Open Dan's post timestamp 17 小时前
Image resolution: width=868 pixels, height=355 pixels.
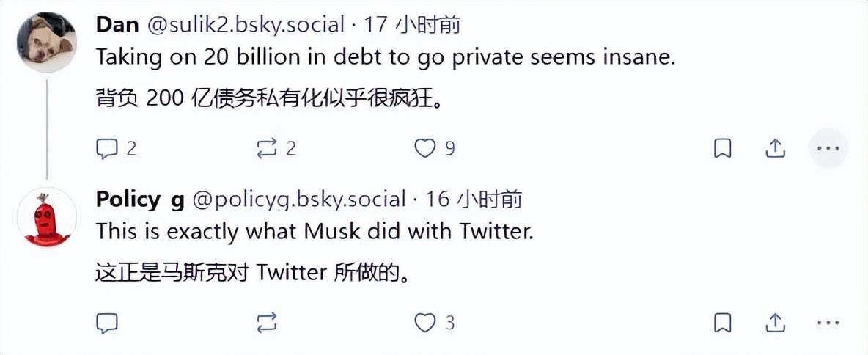pyautogui.click(x=413, y=24)
